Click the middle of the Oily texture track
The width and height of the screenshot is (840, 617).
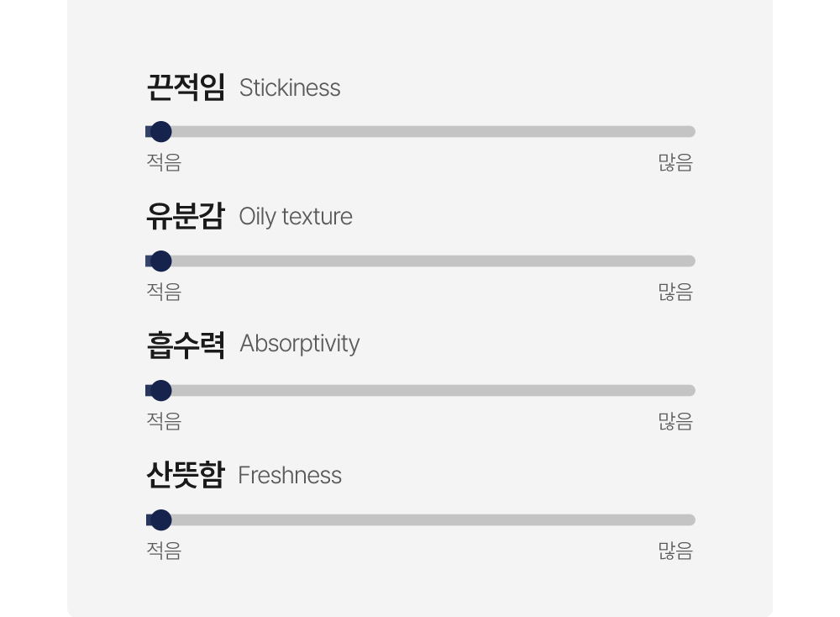pyautogui.click(x=420, y=261)
